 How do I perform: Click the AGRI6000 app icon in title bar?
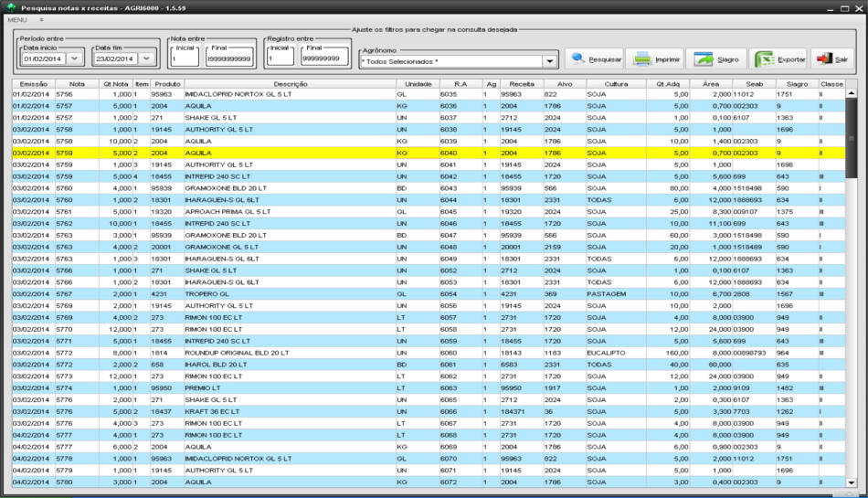pos(11,7)
